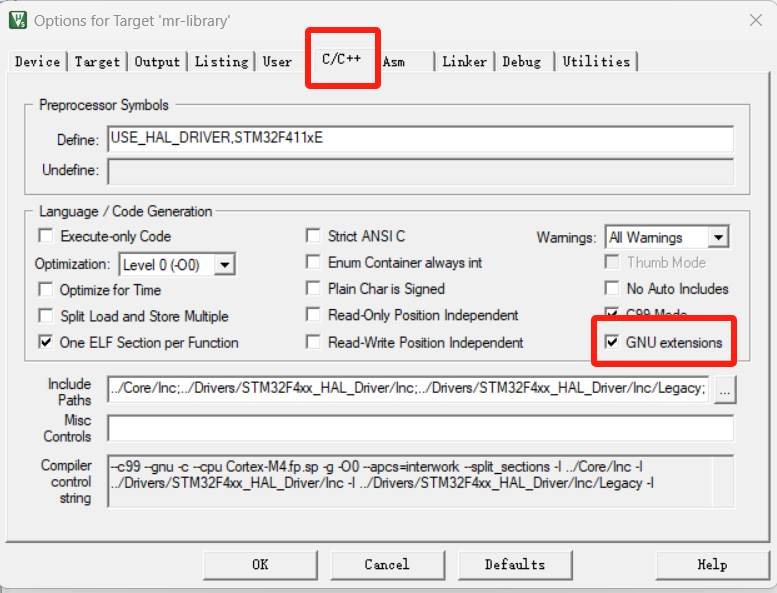
Task: Open Include Paths browse button
Action: [x=725, y=389]
